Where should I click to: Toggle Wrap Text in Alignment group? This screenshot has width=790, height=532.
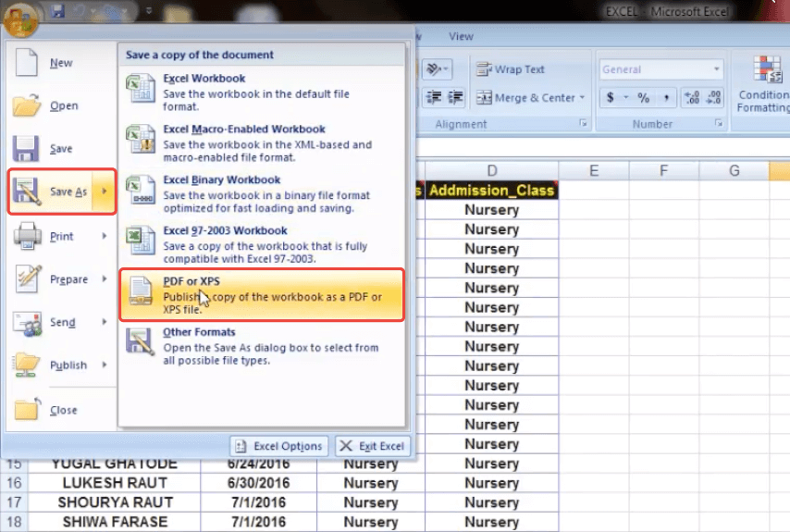[x=510, y=69]
